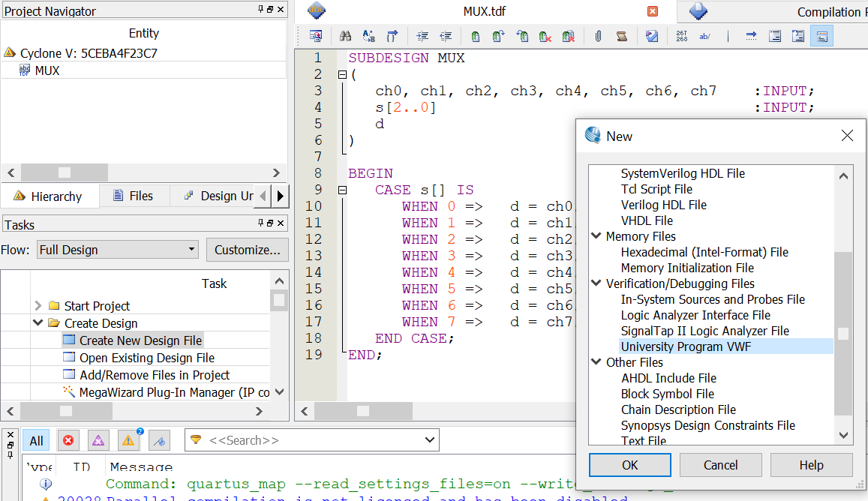Toggle warnings yellow triangle message filter
Image resolution: width=868 pixels, height=501 pixels.
(x=128, y=441)
